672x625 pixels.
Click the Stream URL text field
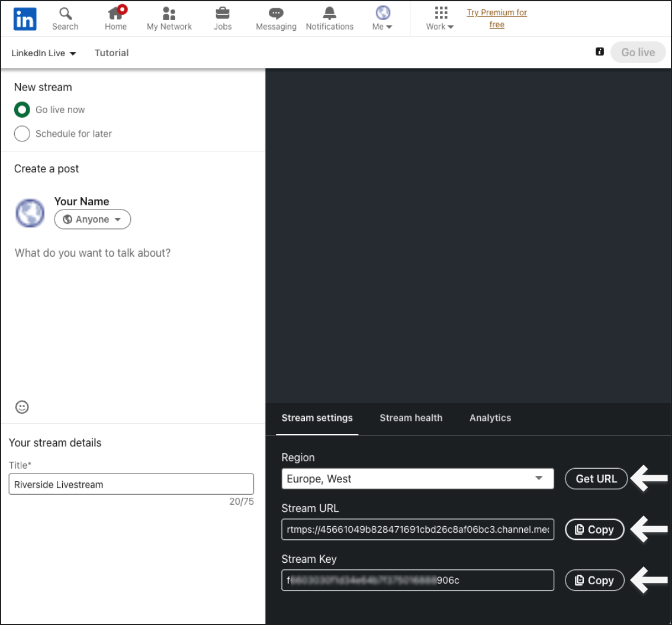pyautogui.click(x=417, y=530)
